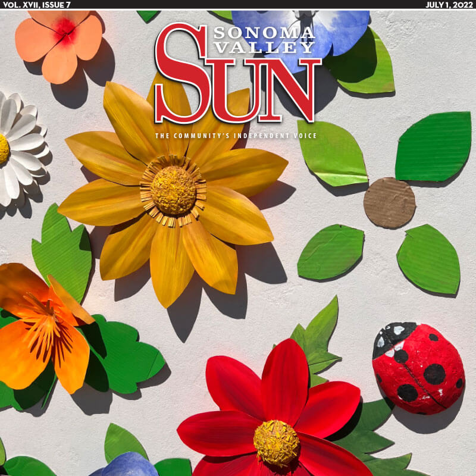
Task: Click the large yellow sunflower's center
Action: (x=173, y=190)
